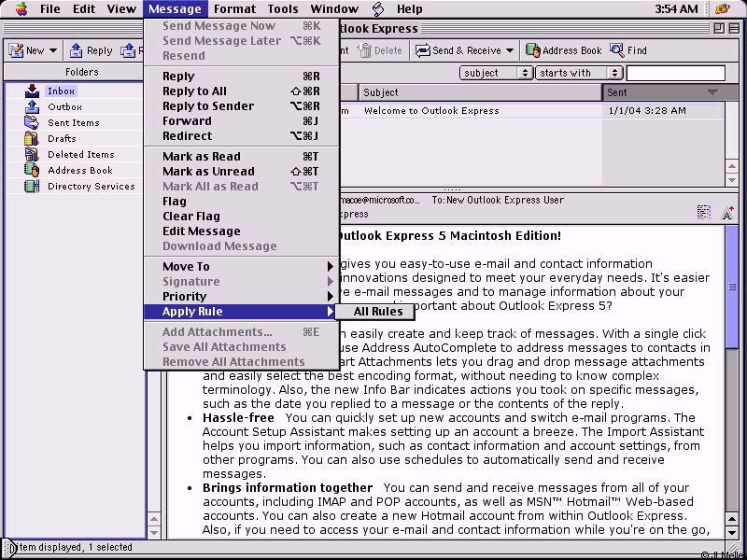
Task: Select the Outbox folder icon
Action: point(32,106)
